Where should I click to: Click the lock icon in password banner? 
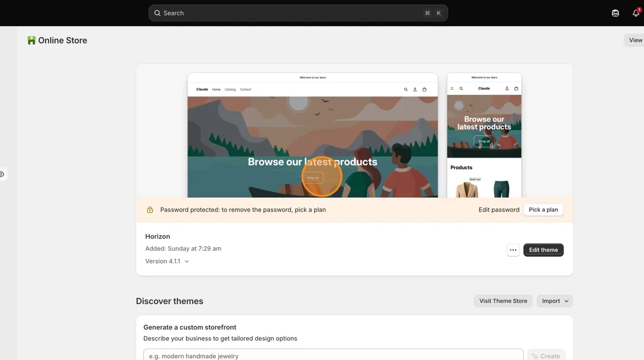pos(150,209)
